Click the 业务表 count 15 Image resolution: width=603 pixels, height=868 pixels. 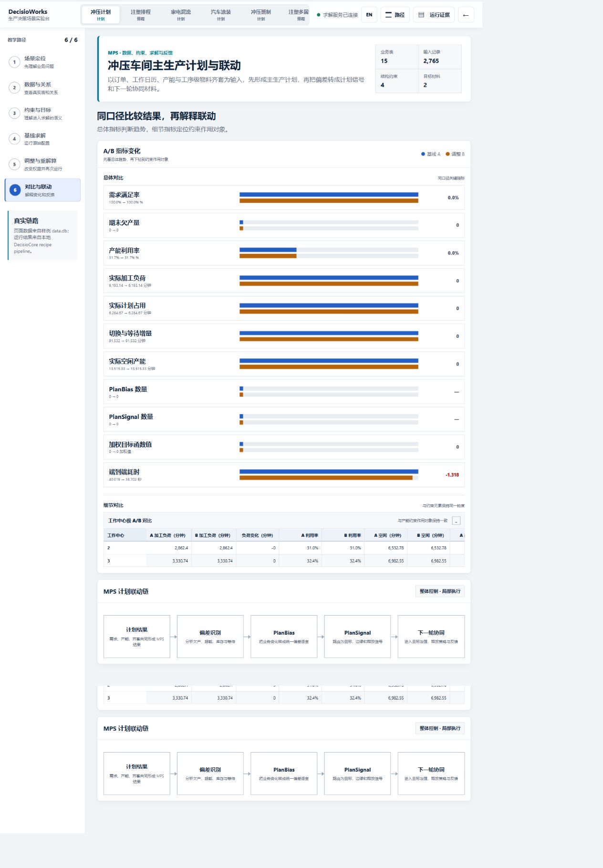click(384, 61)
